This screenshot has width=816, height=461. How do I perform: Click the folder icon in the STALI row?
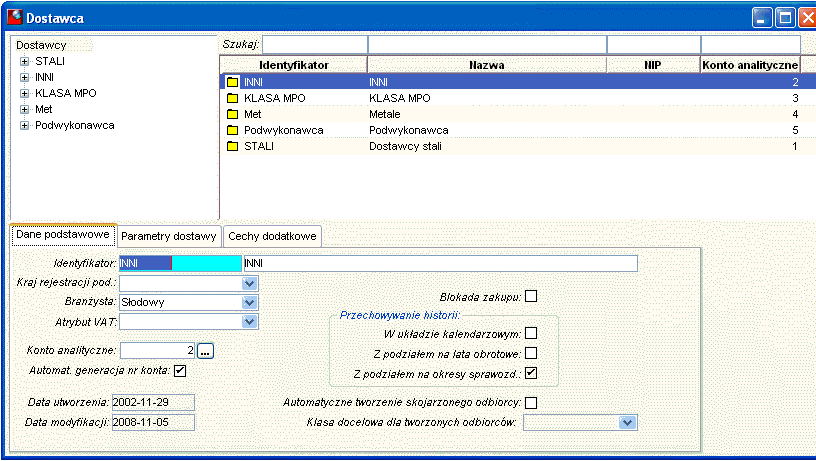(233, 147)
